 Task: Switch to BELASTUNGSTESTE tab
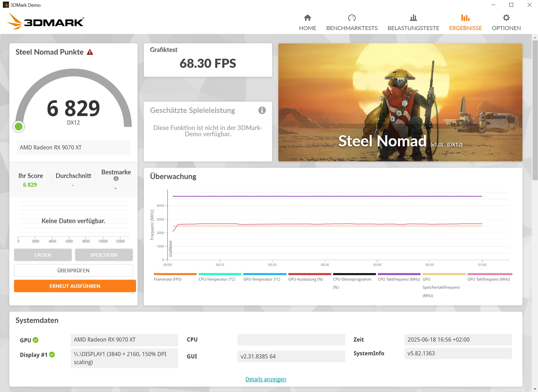click(x=413, y=23)
